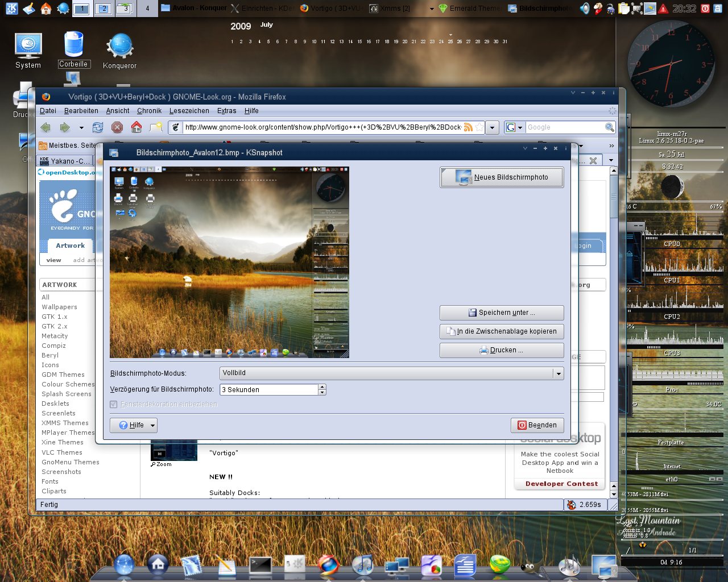Screen dimensions: 728x582
Task: Click Developer Contest link
Action: 561,484
